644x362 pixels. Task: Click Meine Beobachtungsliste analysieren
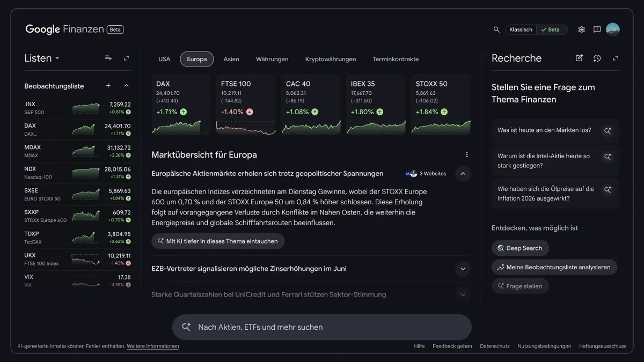tap(554, 267)
